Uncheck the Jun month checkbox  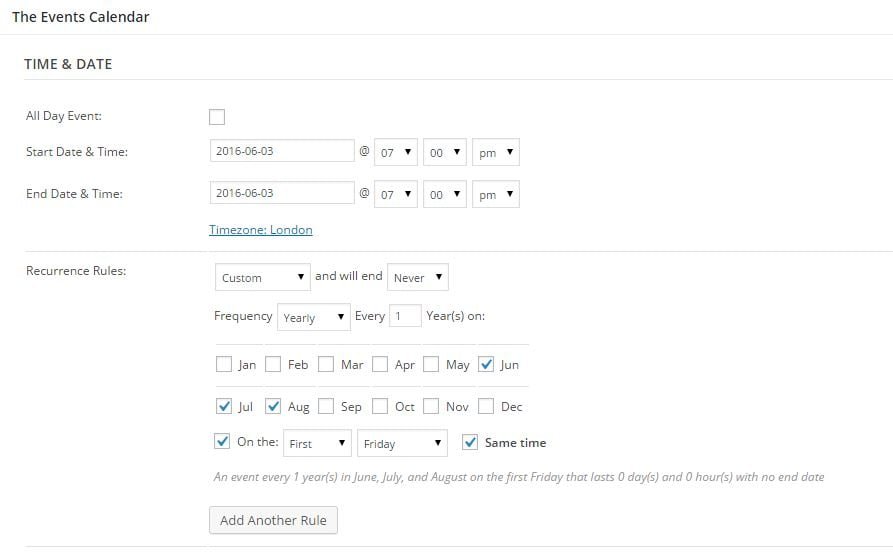click(x=487, y=365)
